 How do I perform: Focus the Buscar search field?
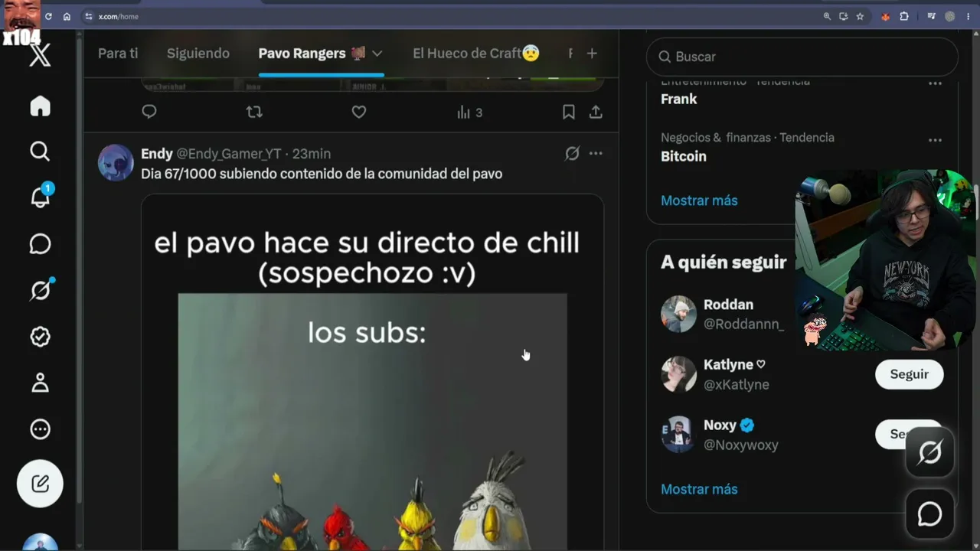coord(802,57)
